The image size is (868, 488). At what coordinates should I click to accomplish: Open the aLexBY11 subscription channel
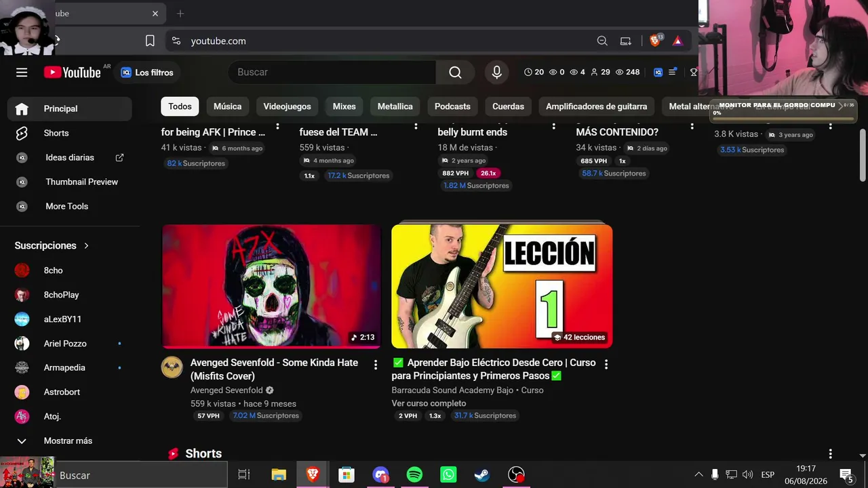70,319
